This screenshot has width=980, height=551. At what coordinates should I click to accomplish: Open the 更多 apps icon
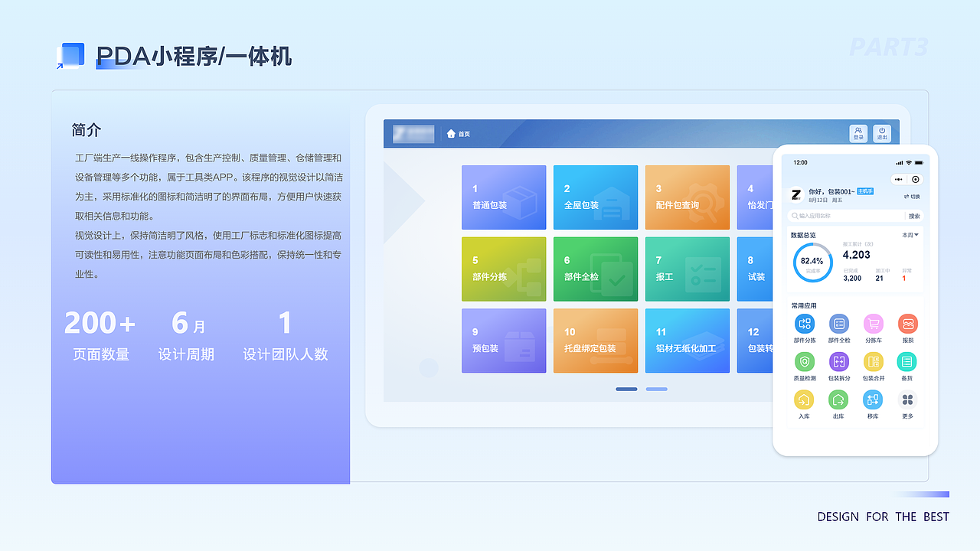907,399
